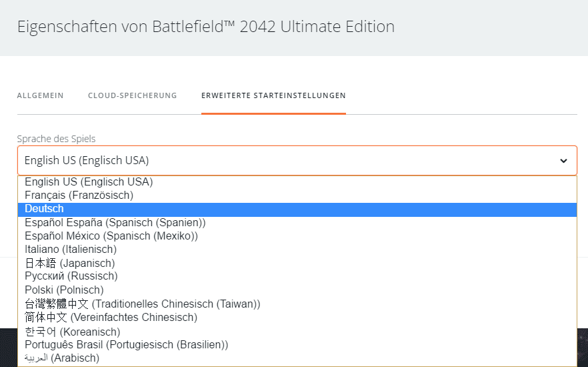Click the chevron arrow of language dropdown

click(563, 161)
